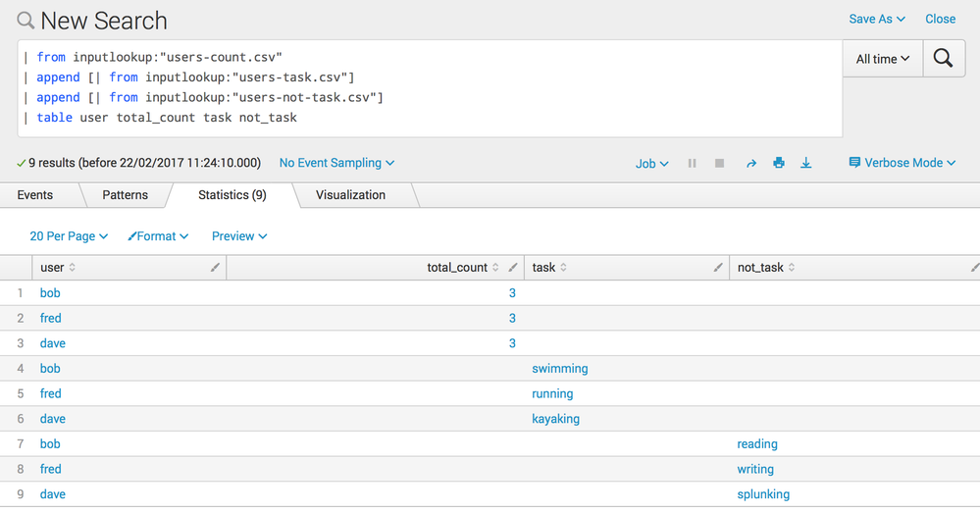980x513 pixels.
Task: Print the search results
Action: tap(778, 163)
